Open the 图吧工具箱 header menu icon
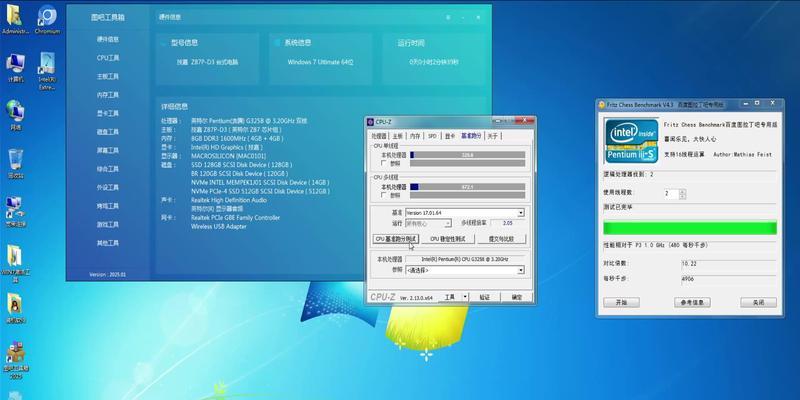This screenshot has width=800, height=400. pos(448,17)
